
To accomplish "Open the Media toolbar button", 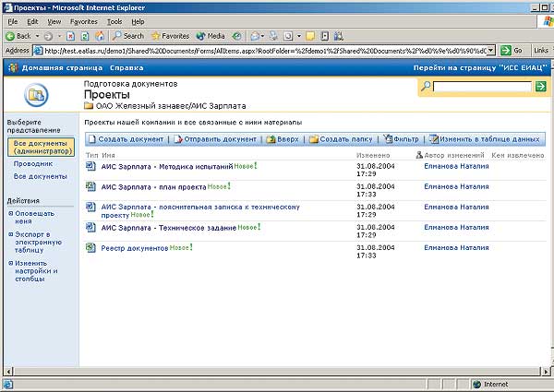I will pyautogui.click(x=211, y=36).
